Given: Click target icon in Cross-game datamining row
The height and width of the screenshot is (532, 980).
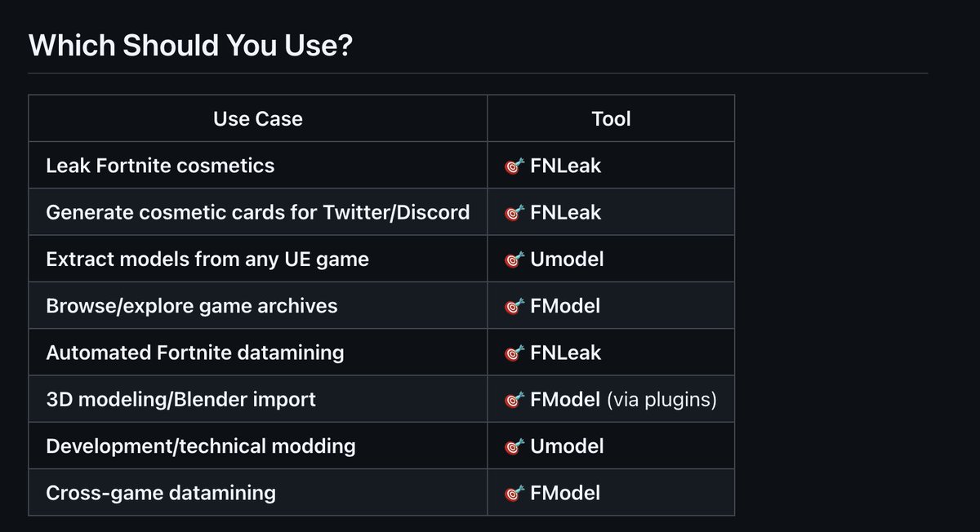Looking at the screenshot, I should click(x=514, y=494).
